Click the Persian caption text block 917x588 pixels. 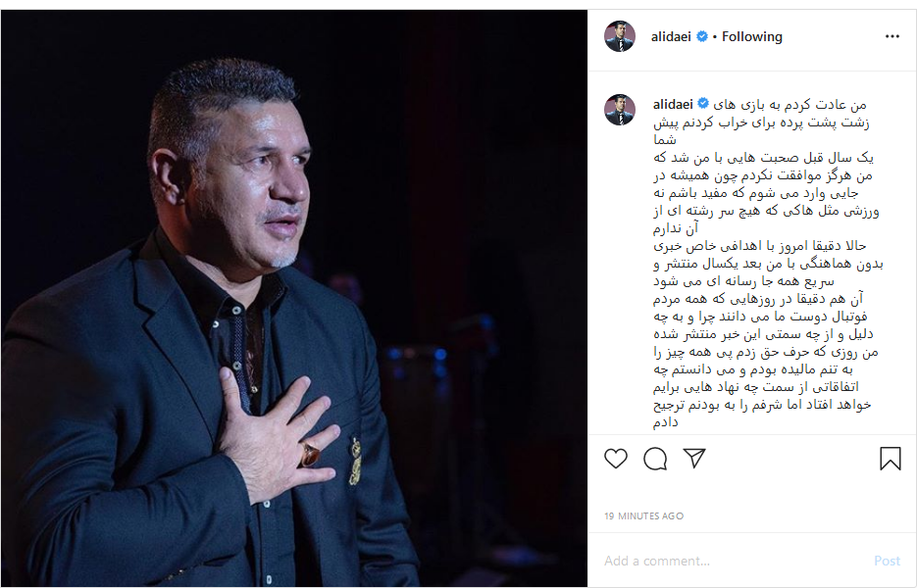[x=768, y=263]
